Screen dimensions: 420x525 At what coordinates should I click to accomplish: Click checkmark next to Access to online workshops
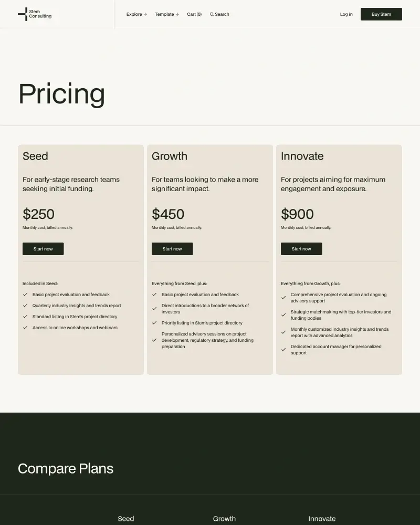[x=25, y=328]
